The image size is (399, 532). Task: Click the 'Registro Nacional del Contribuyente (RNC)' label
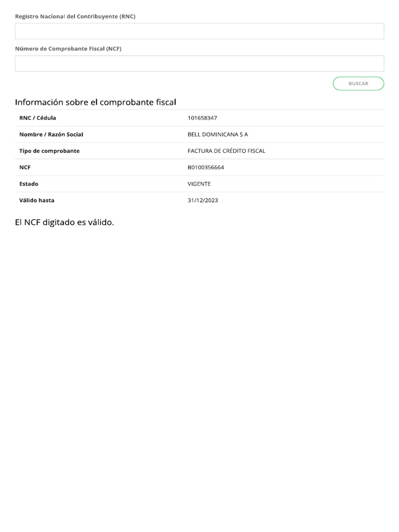(x=75, y=16)
